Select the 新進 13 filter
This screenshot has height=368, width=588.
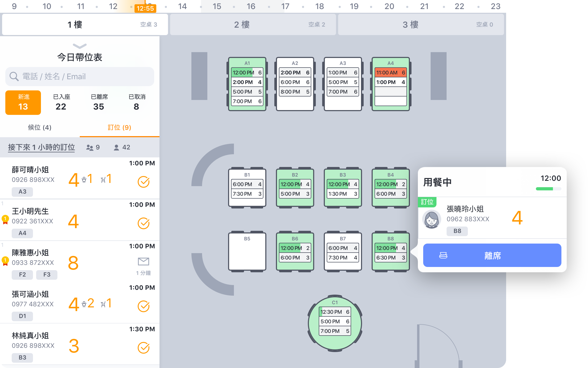[23, 102]
